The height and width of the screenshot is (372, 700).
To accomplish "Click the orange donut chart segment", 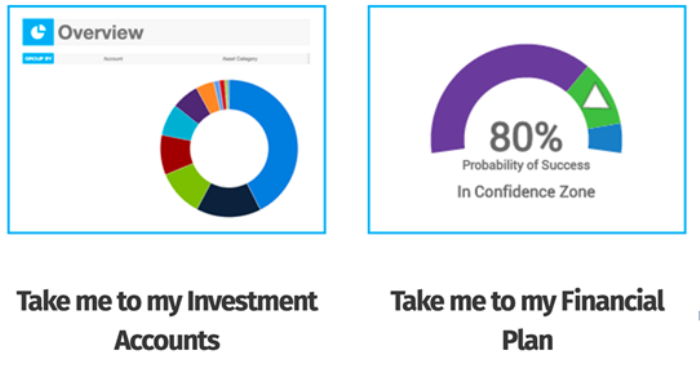I will click(x=208, y=96).
